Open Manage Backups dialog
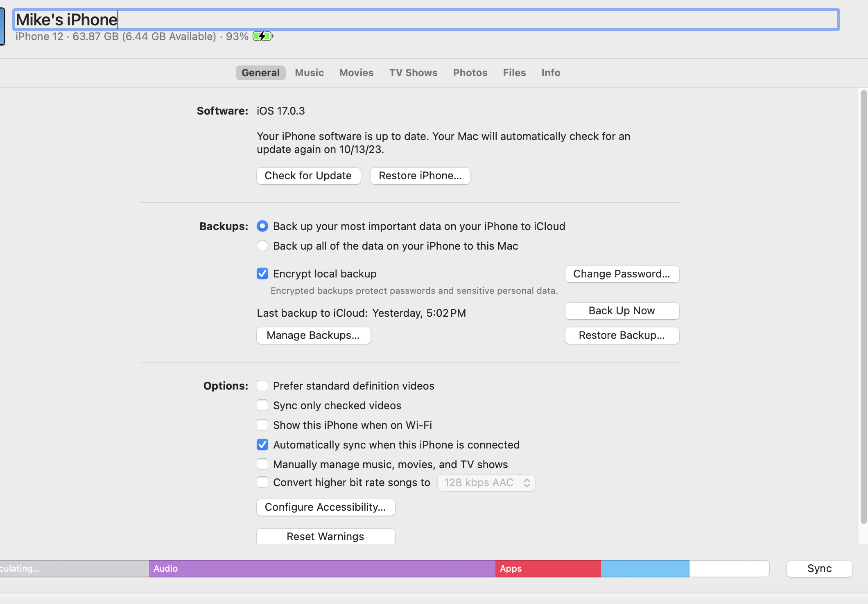The height and width of the screenshot is (604, 868). 313,335
